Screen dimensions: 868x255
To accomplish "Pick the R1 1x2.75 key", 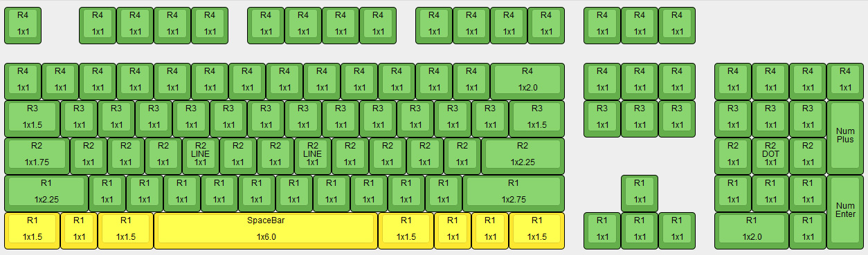I will (514, 193).
